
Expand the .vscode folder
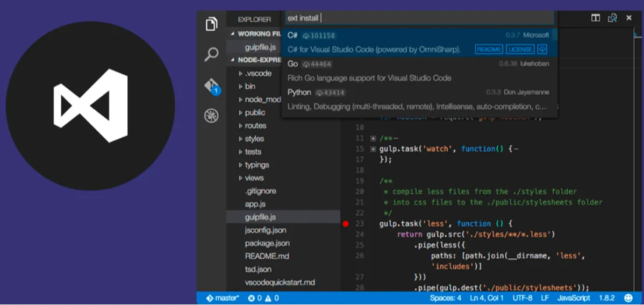(241, 73)
